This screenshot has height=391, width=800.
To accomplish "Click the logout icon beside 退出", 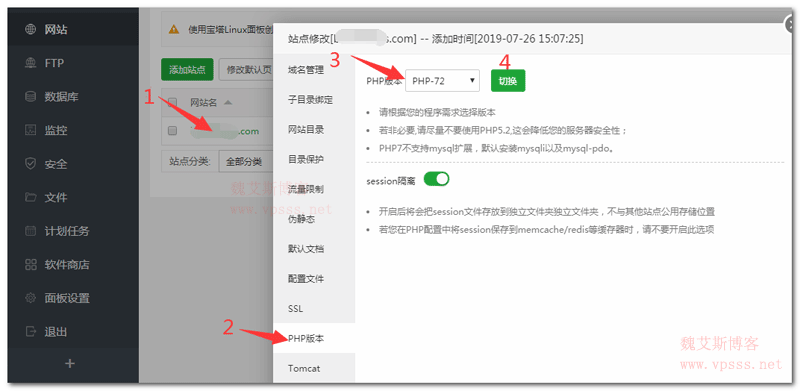I will click(31, 331).
